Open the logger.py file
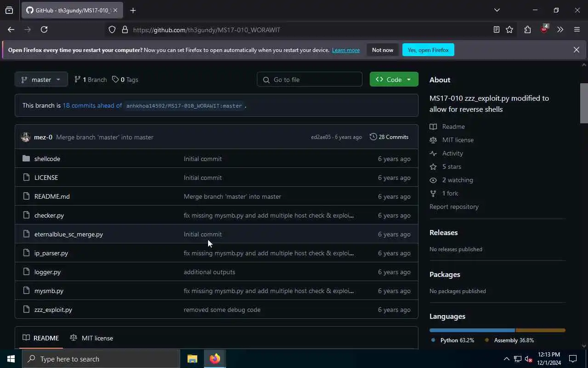Image resolution: width=588 pixels, height=368 pixels. click(47, 272)
